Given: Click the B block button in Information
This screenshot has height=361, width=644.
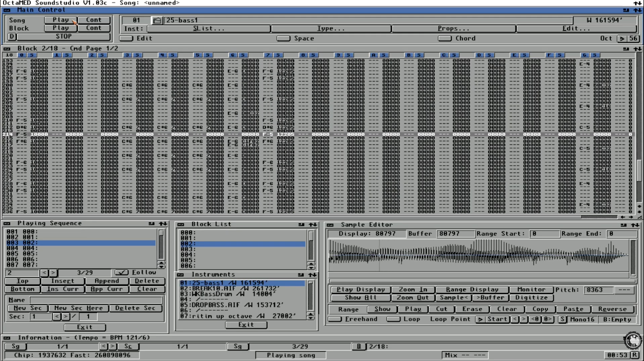Looking at the screenshot, I should [359, 346].
